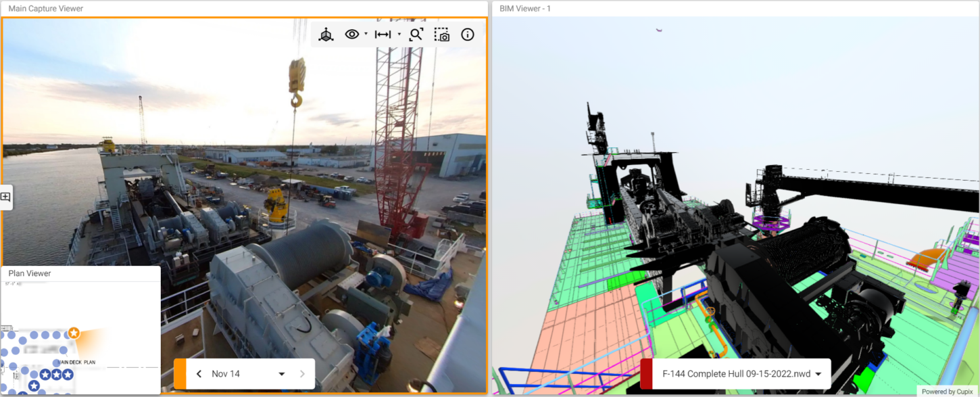Open the Nov 14 capture date dropdown

click(x=281, y=374)
